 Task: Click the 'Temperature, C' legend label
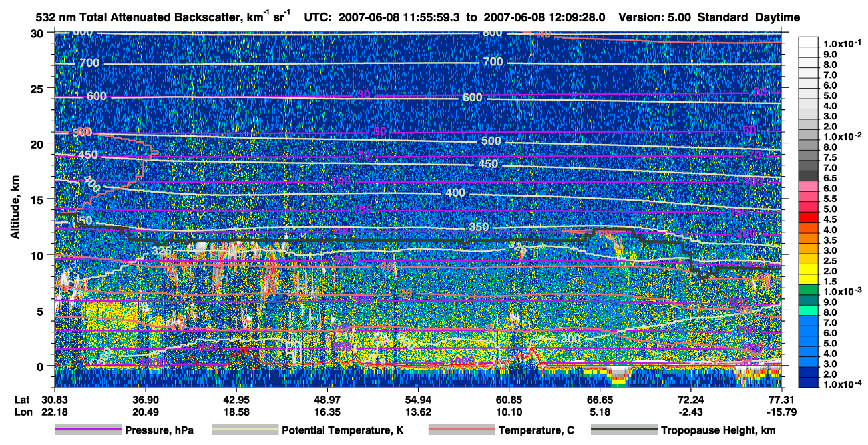536,431
